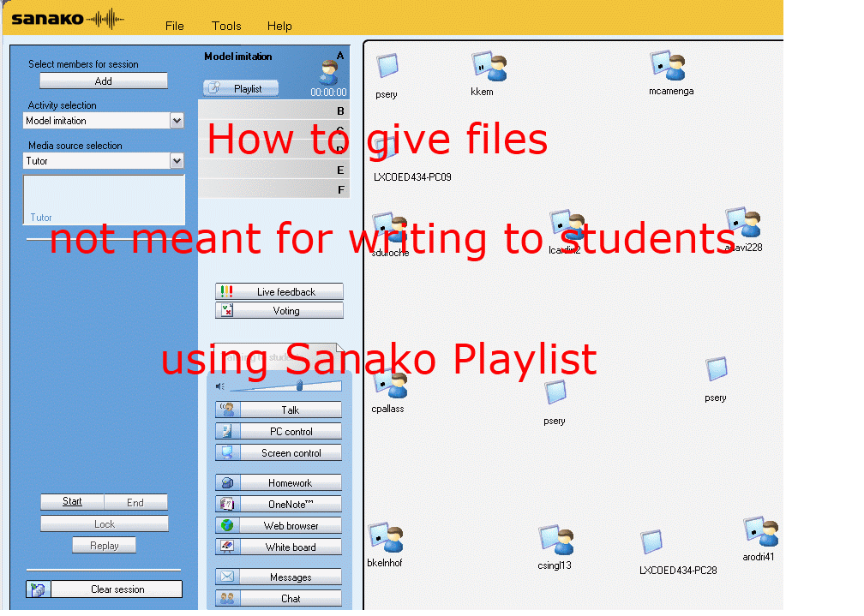Select the bkelnhof student computer icon
864x616 pixels.
(x=386, y=539)
